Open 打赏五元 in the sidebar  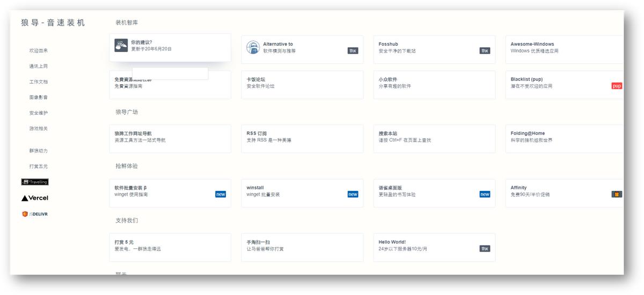click(x=39, y=166)
